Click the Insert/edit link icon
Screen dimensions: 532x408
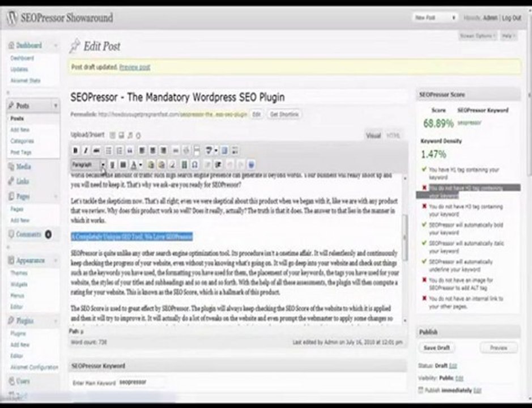point(176,150)
